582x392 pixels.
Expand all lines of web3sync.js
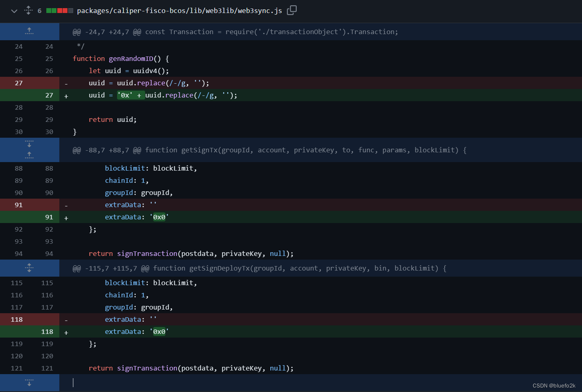pyautogui.click(x=28, y=10)
